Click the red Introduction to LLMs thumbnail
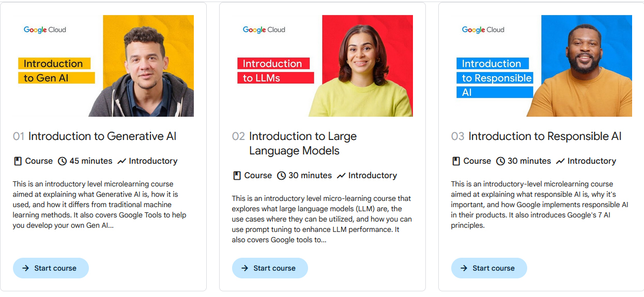The image size is (644, 297). pyautogui.click(x=323, y=66)
